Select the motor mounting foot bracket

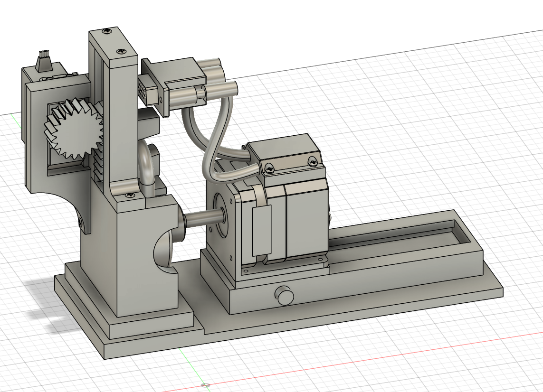click(285, 266)
